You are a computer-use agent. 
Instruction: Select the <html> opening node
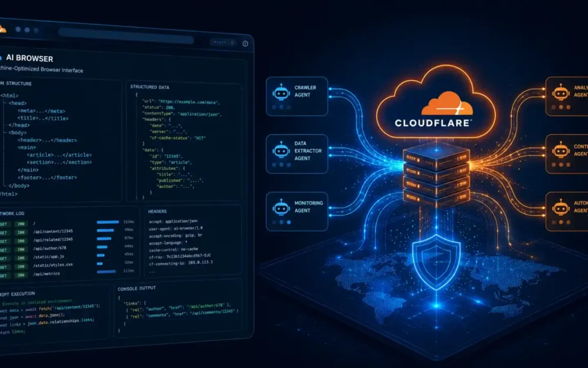(9, 95)
